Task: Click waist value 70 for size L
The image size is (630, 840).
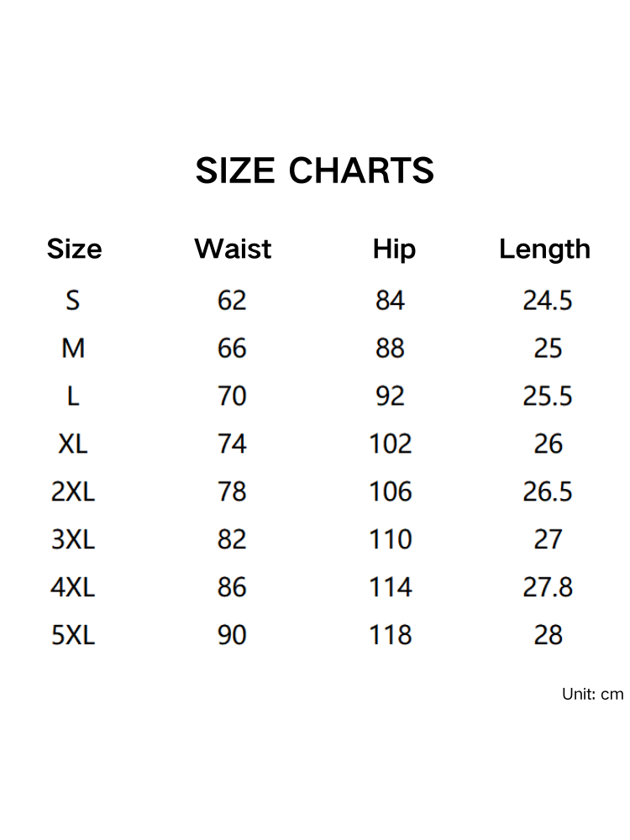Action: click(232, 396)
